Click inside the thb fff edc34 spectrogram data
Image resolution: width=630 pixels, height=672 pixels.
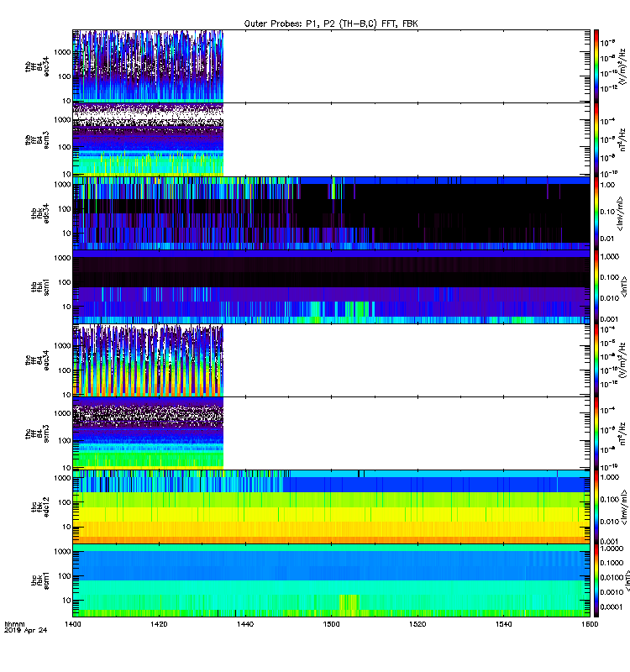[x=148, y=66]
